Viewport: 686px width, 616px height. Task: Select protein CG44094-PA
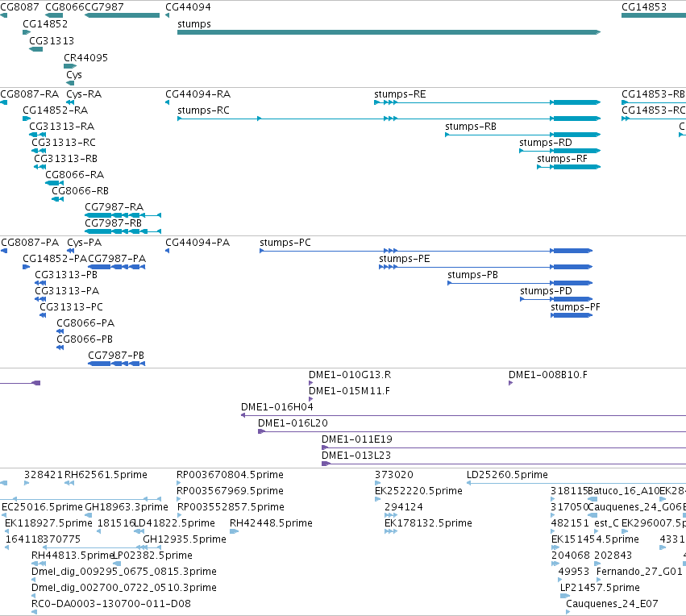pyautogui.click(x=167, y=251)
